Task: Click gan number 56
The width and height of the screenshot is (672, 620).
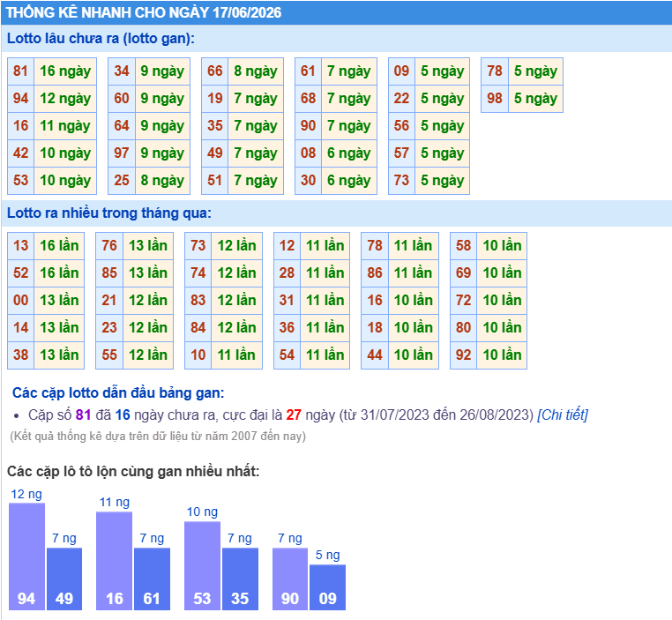Action: point(401,126)
